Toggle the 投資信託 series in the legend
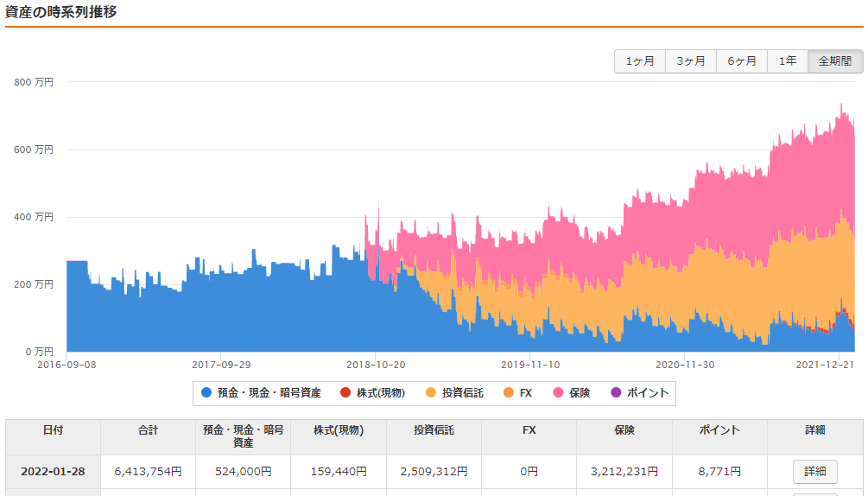This screenshot has width=868, height=496. tap(454, 392)
